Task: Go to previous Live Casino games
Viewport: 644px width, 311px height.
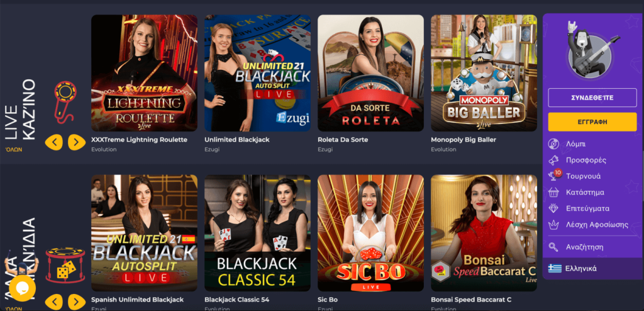Action: coord(54,142)
